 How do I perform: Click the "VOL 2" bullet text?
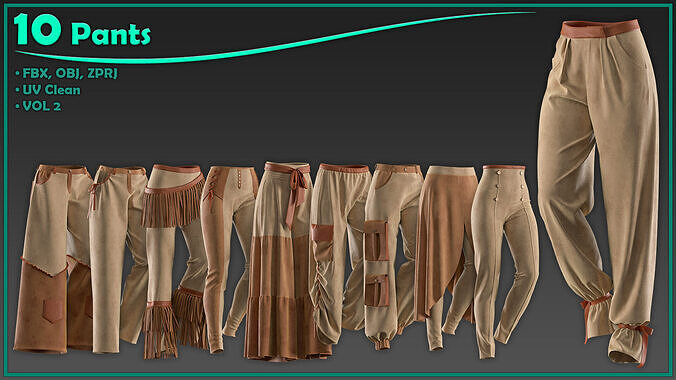[41, 106]
